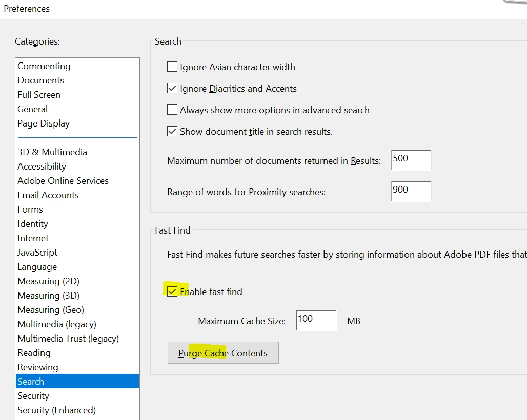
Task: Toggle Always show more options in advanced search
Action: [172, 110]
